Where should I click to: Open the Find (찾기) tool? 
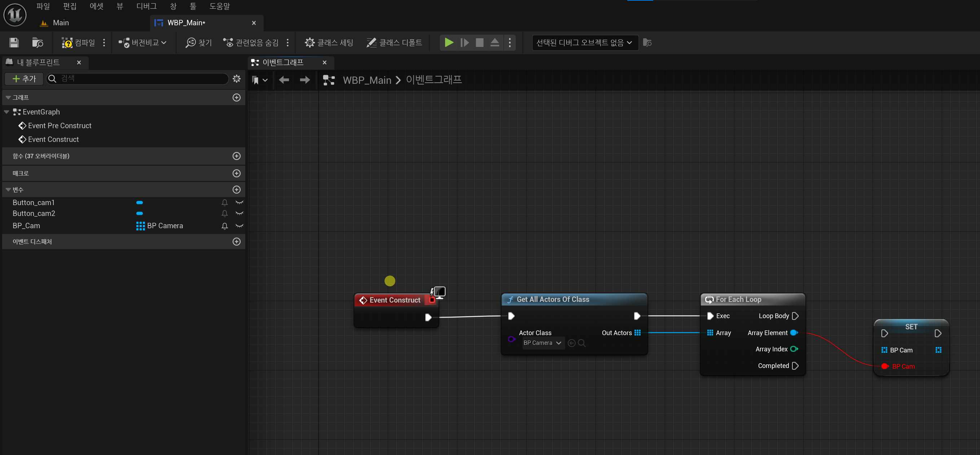coord(198,43)
